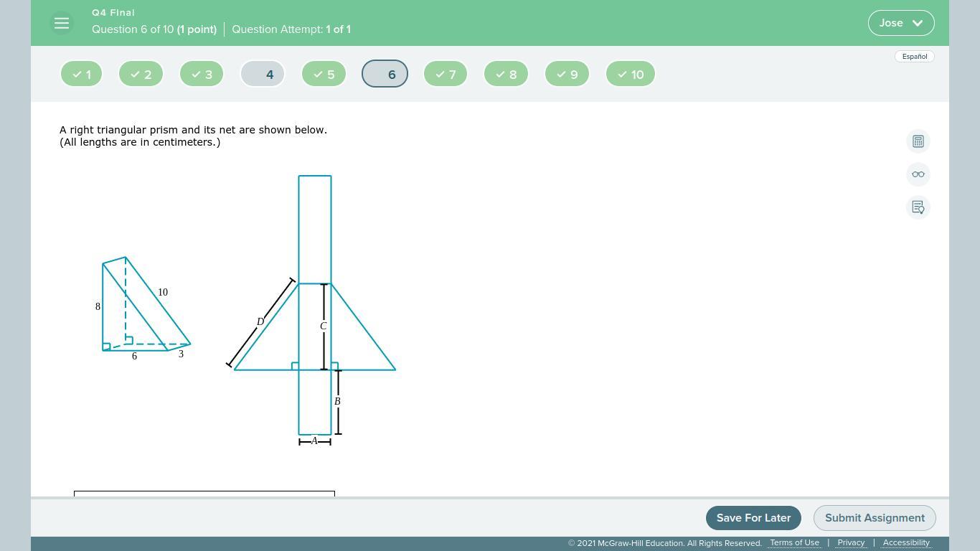This screenshot has height=551, width=980.
Task: Open Accessibility link
Action: coord(906,543)
